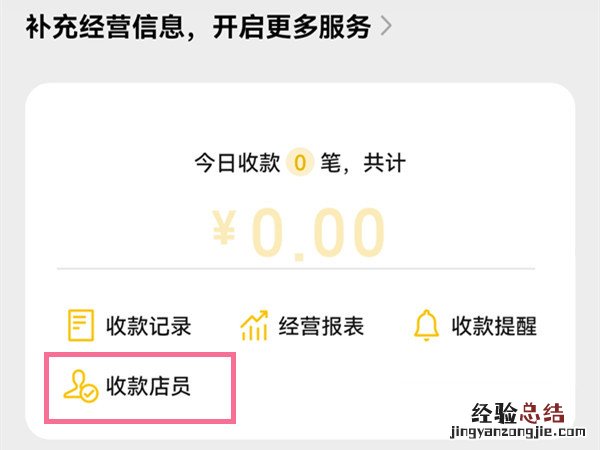600x450 pixels.
Task: Tap the 收款店员 text label
Action: (148, 386)
